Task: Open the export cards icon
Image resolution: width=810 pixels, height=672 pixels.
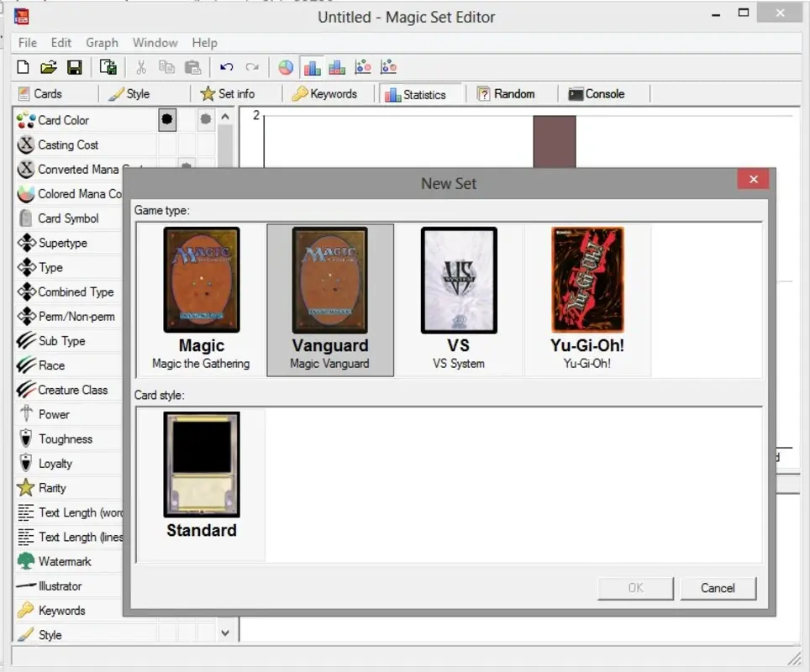Action: 108,66
